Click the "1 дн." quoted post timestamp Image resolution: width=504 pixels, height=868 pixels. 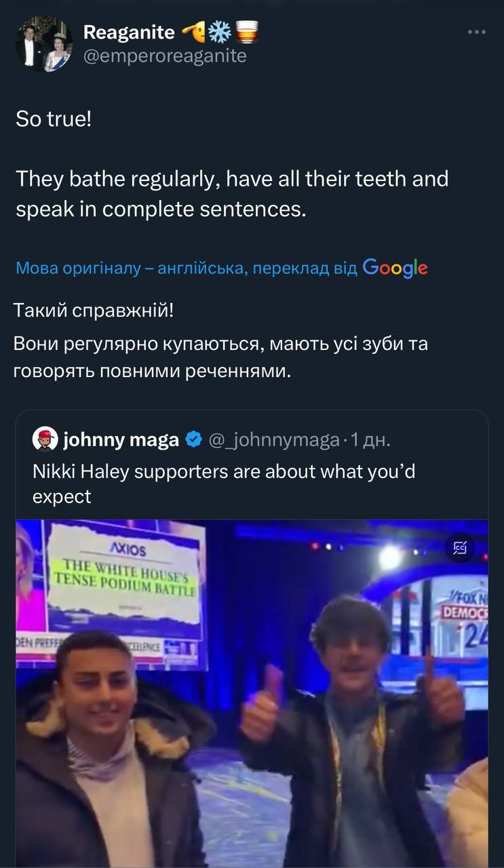pyautogui.click(x=370, y=440)
